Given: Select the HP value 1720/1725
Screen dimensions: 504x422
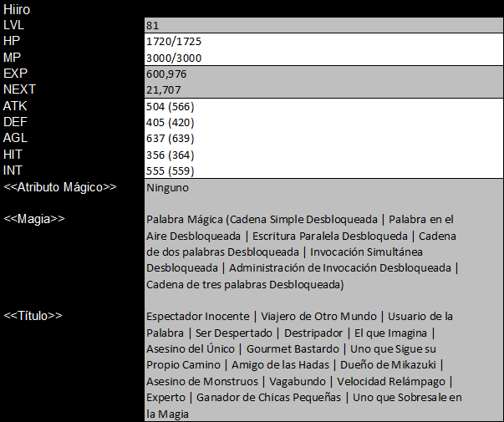Looking at the screenshot, I should (x=174, y=42).
